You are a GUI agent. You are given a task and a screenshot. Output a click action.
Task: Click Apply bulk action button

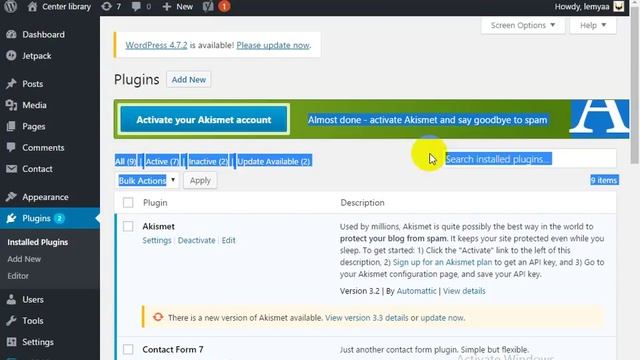pos(200,180)
